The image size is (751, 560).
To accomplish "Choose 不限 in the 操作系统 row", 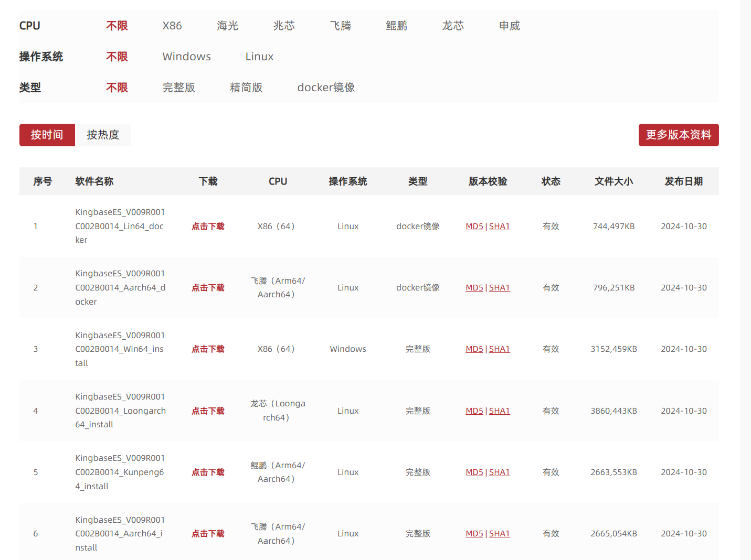I will coord(117,57).
